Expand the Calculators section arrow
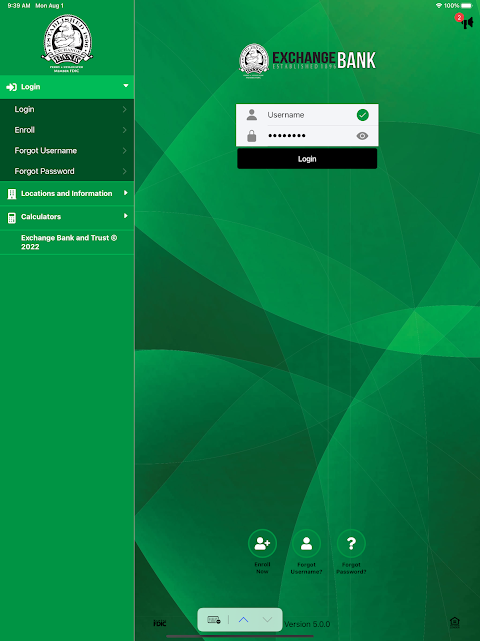The height and width of the screenshot is (641, 480). [x=126, y=215]
